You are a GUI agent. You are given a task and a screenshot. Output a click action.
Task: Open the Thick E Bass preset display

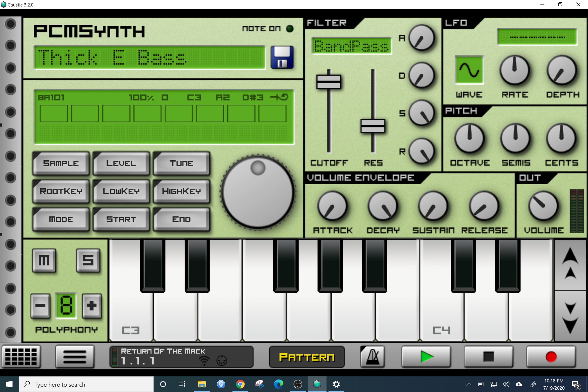150,58
